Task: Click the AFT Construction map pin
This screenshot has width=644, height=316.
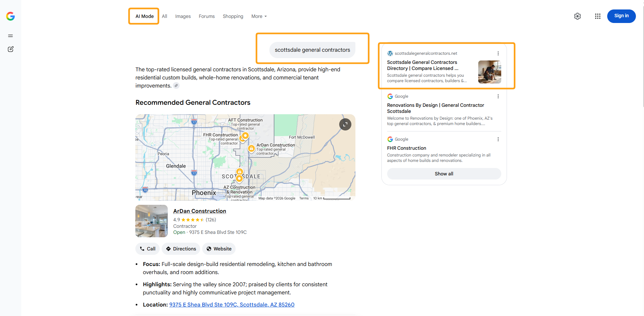Action: pyautogui.click(x=245, y=136)
